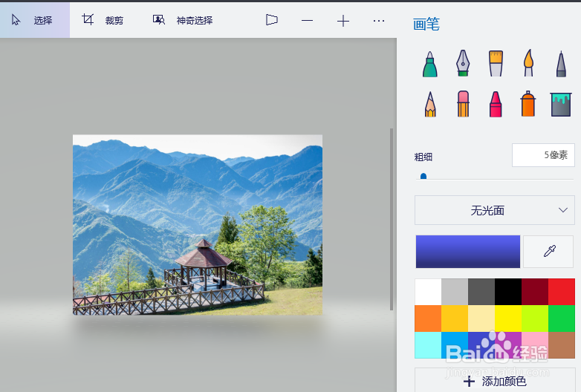Select the Pencil tool
581x392 pixels.
tap(430, 104)
